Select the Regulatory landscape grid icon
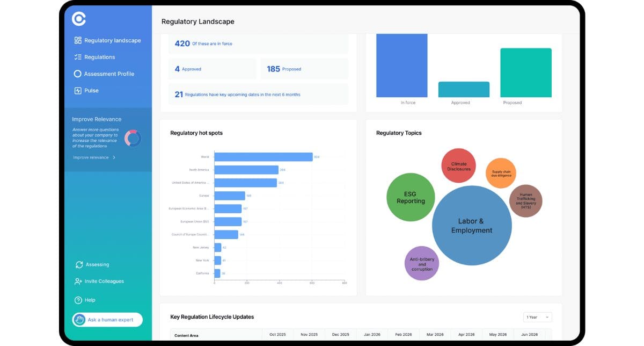The image size is (644, 346). [78, 40]
